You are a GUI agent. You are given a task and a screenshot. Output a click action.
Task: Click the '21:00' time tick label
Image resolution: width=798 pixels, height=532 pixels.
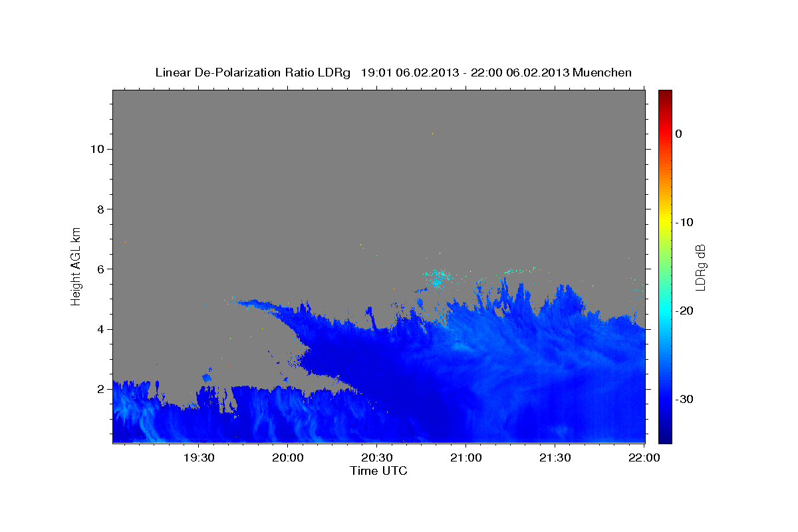click(x=466, y=458)
